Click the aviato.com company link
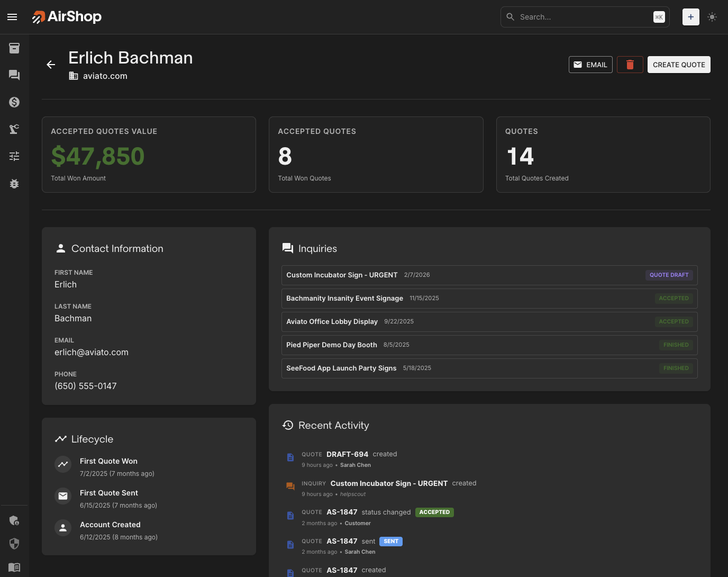The width and height of the screenshot is (728, 577). point(105,76)
